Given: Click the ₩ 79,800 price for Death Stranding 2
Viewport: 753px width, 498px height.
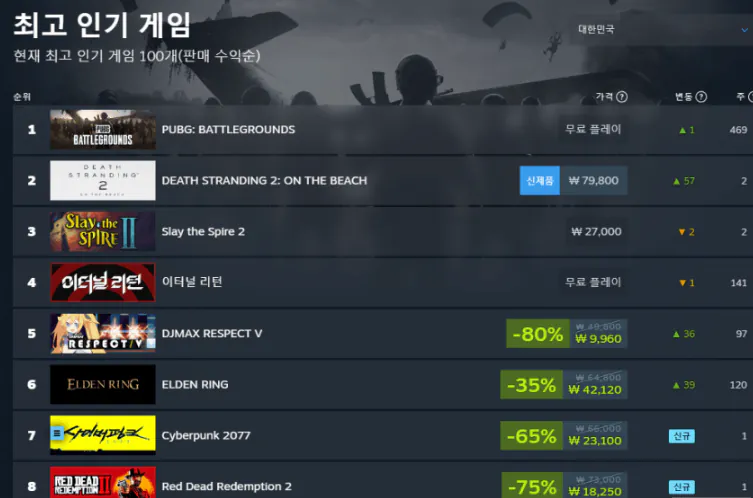Looking at the screenshot, I should click(x=594, y=181).
